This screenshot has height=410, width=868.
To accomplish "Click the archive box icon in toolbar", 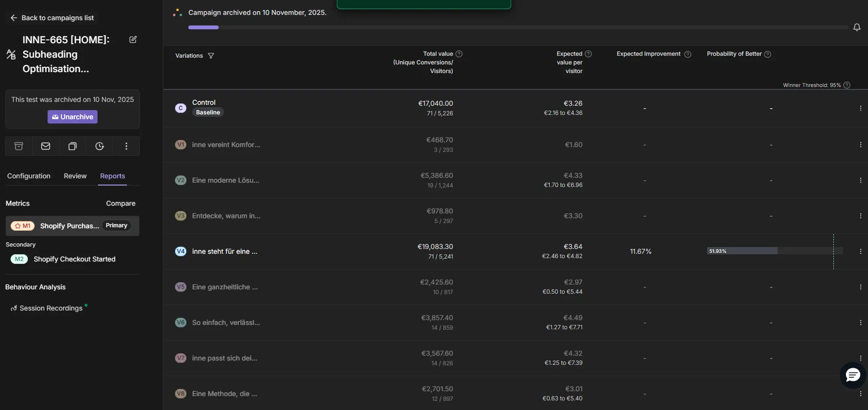I will coord(19,146).
